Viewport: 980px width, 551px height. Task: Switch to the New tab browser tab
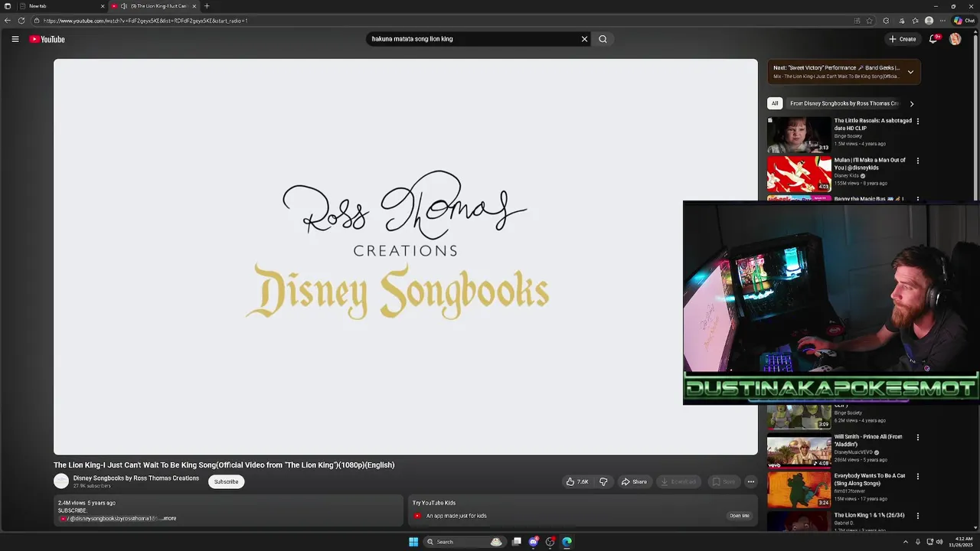point(60,6)
